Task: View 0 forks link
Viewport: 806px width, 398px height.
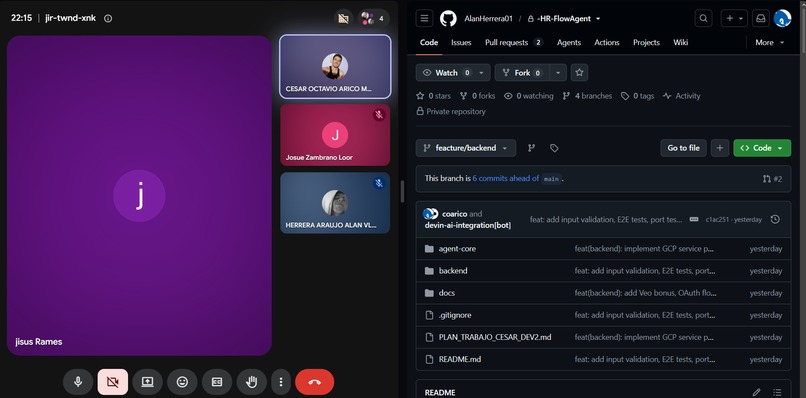Action: 478,96
